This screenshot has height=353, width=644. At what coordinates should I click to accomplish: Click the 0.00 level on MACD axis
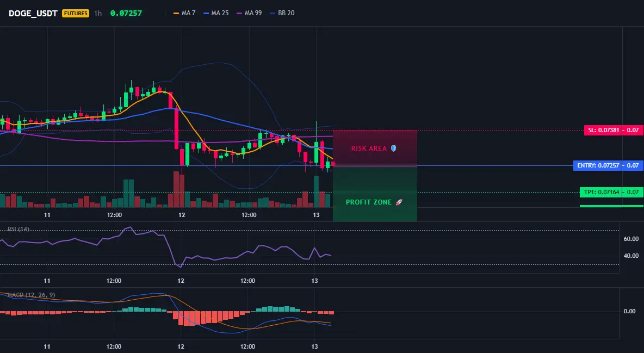pyautogui.click(x=630, y=311)
